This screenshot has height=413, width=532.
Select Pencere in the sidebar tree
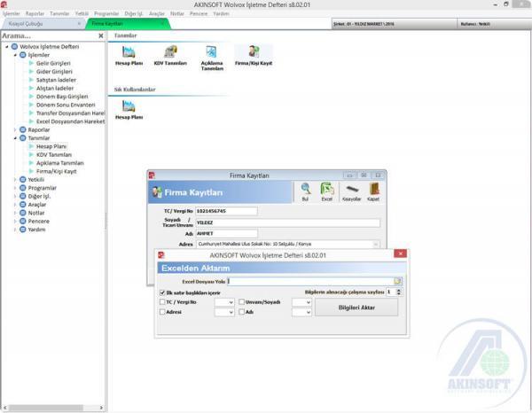pos(38,221)
